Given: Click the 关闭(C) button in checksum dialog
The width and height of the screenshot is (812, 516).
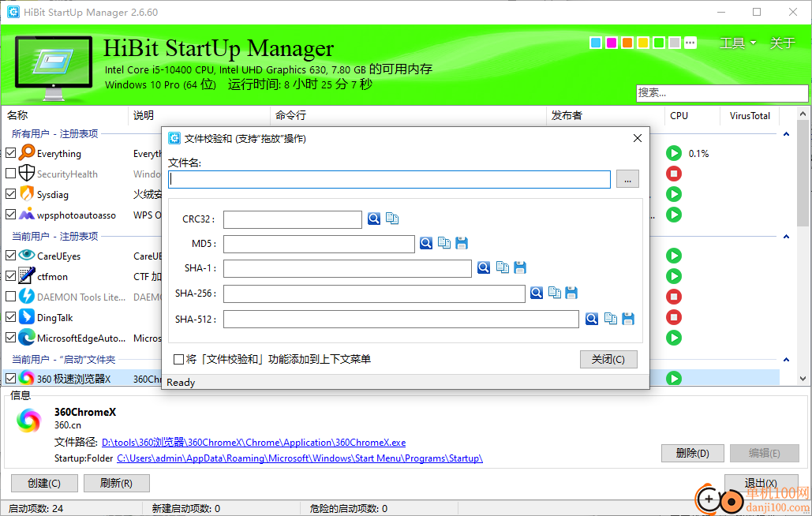Looking at the screenshot, I should coord(608,359).
